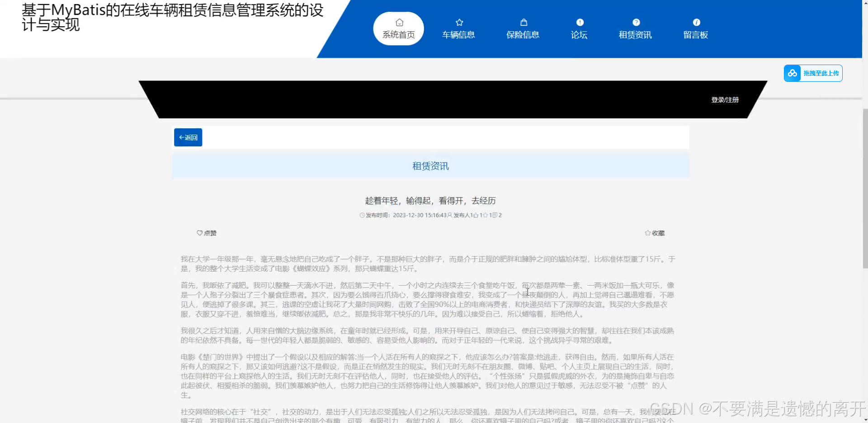Open the 论坛 forum menu item

pos(579,28)
